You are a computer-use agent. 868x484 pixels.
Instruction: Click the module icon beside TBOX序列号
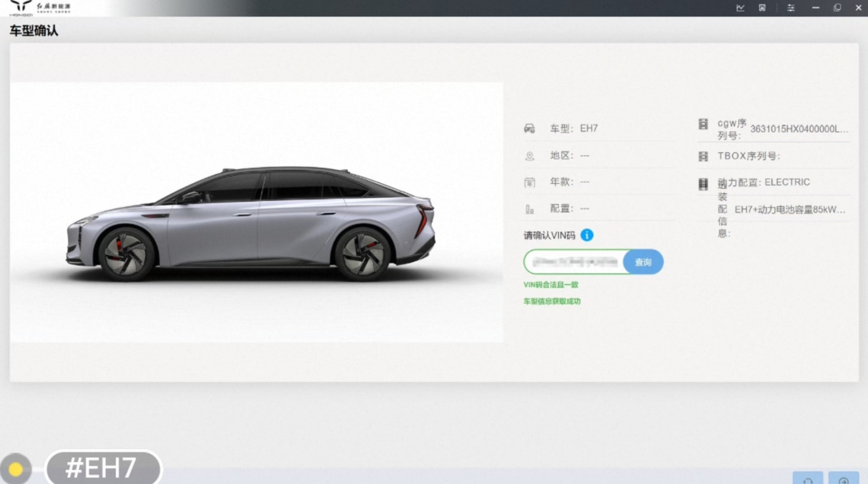[x=703, y=157]
